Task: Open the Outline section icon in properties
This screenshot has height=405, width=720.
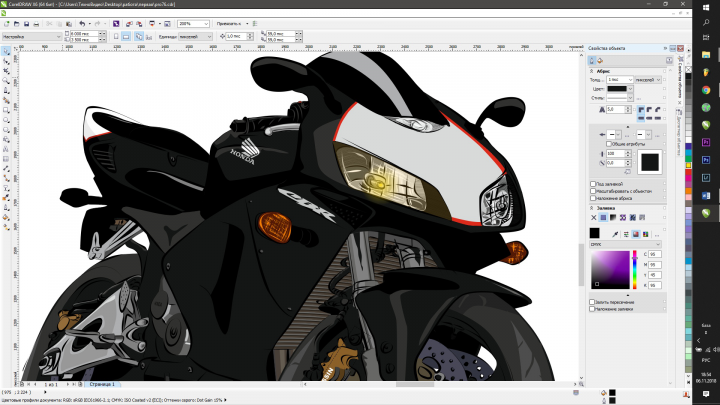Action: [592, 61]
